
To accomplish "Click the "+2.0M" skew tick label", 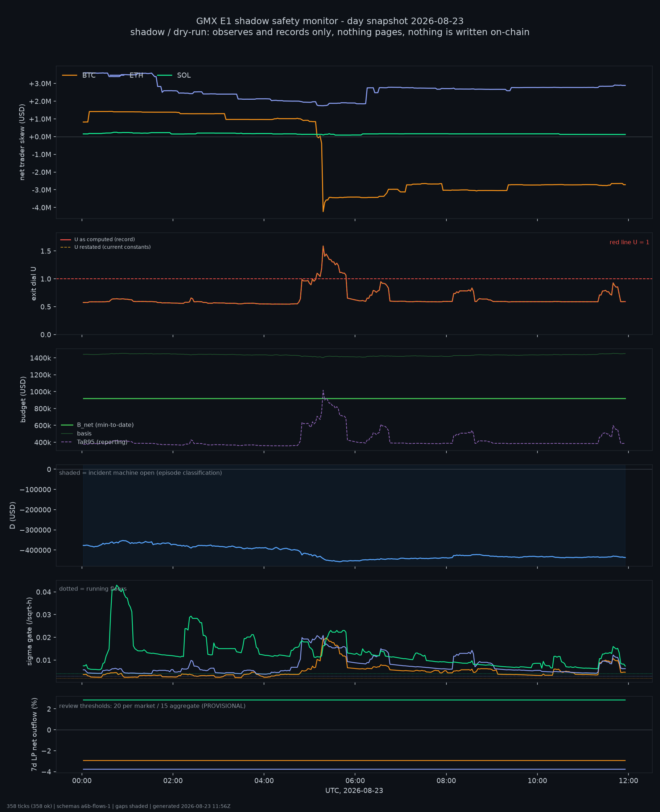I will click(40, 101).
